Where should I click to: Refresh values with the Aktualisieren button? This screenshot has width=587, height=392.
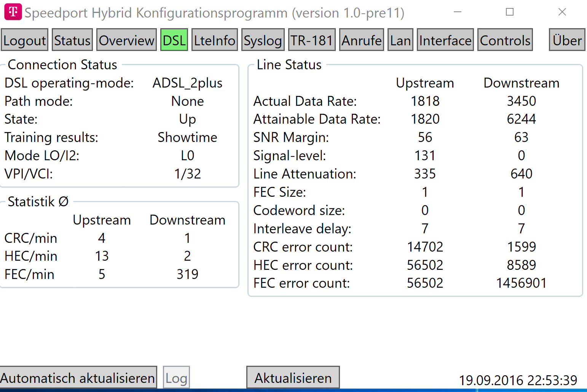point(293,378)
